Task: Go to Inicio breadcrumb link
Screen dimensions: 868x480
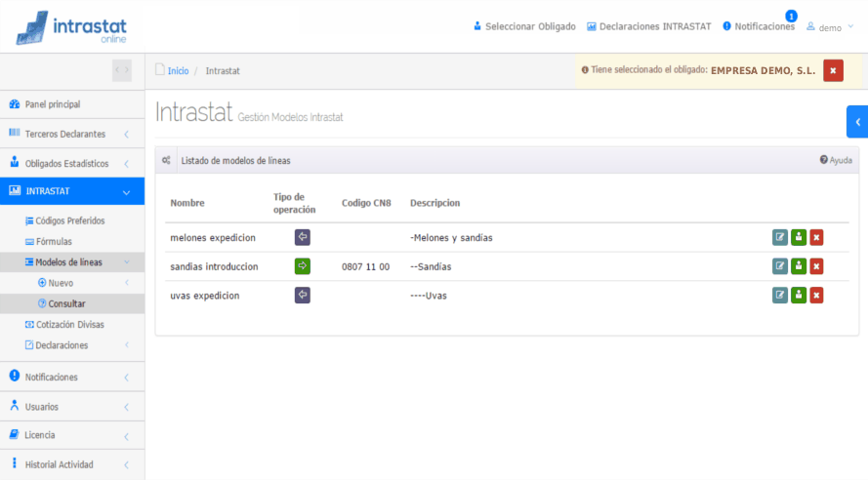Action: click(x=179, y=71)
